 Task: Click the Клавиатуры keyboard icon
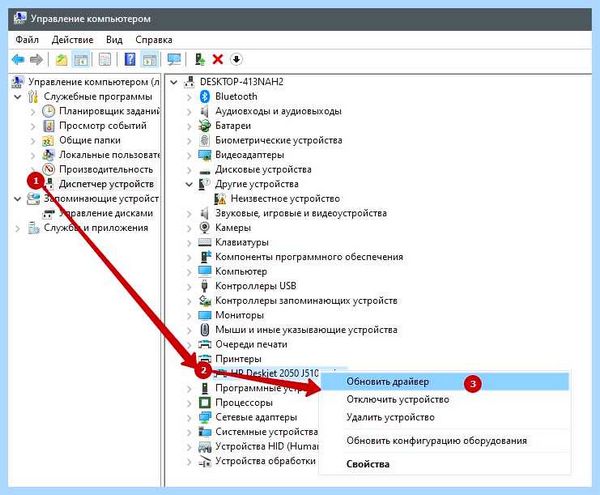coord(205,242)
